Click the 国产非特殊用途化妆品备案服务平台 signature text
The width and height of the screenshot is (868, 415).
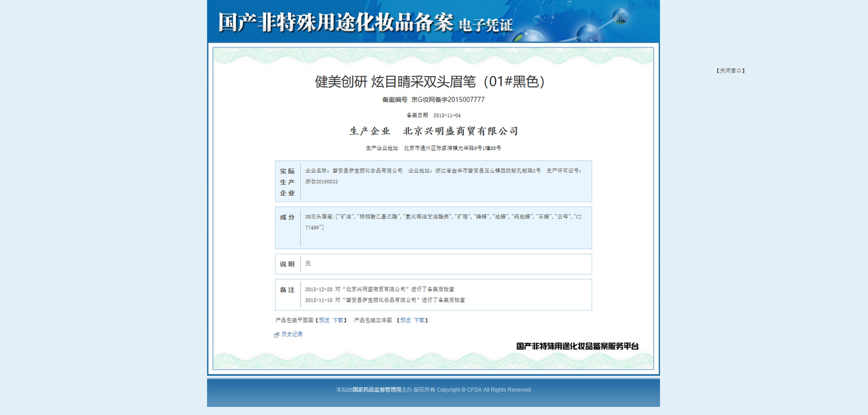tap(577, 346)
